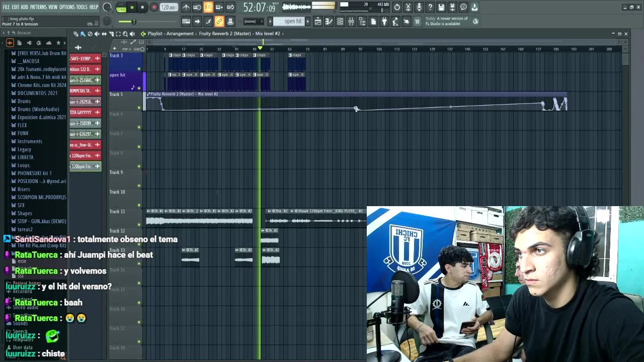Viewport: 644px width, 362px height.
Task: Open the FILE menu
Action: (6, 7)
